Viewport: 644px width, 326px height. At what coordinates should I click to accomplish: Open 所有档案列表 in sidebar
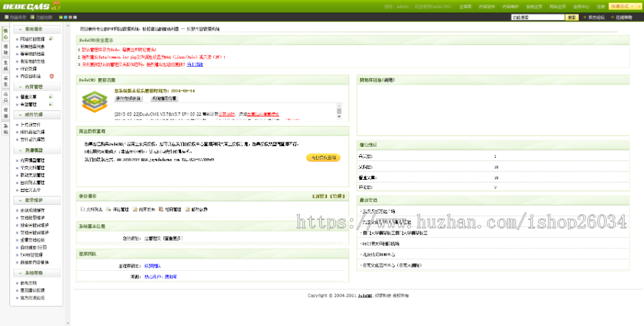tap(32, 47)
